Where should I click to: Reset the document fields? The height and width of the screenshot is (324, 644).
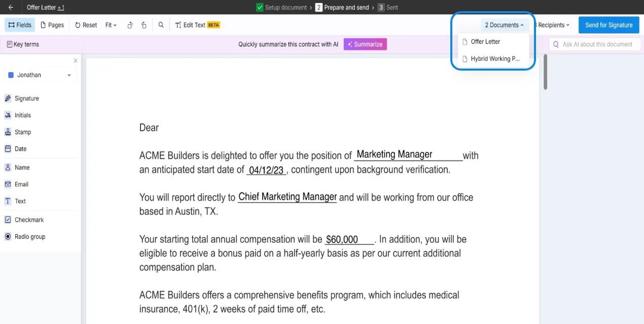point(86,25)
